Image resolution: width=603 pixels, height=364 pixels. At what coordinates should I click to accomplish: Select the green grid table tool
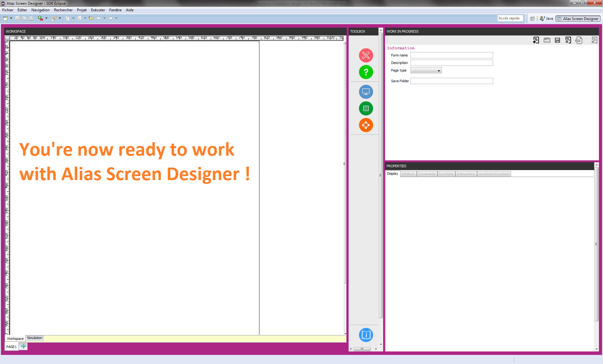click(x=366, y=109)
